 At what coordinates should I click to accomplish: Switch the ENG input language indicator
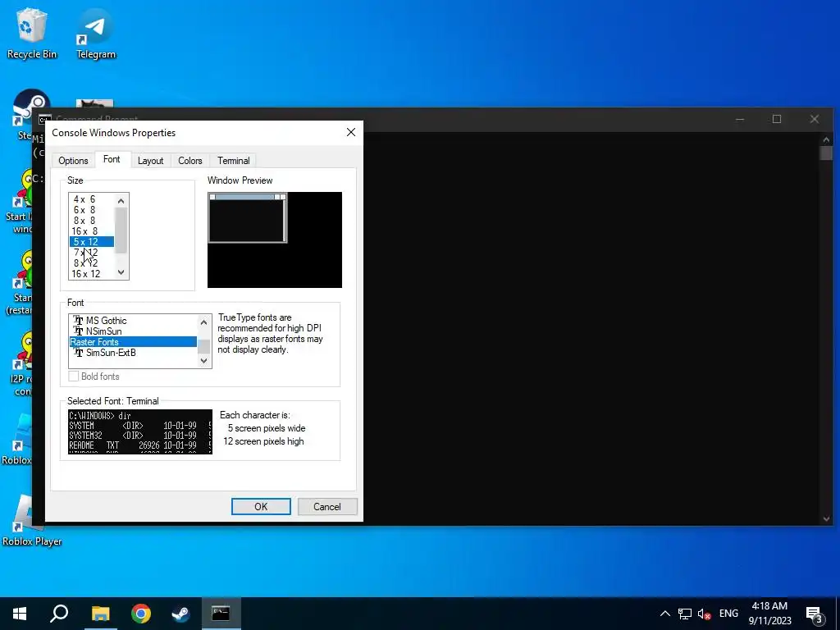tap(728, 614)
